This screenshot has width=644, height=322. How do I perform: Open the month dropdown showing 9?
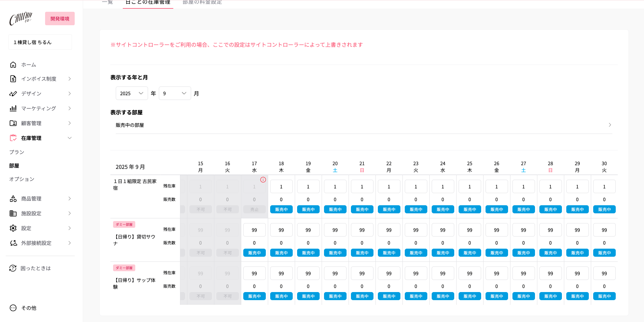coord(175,93)
